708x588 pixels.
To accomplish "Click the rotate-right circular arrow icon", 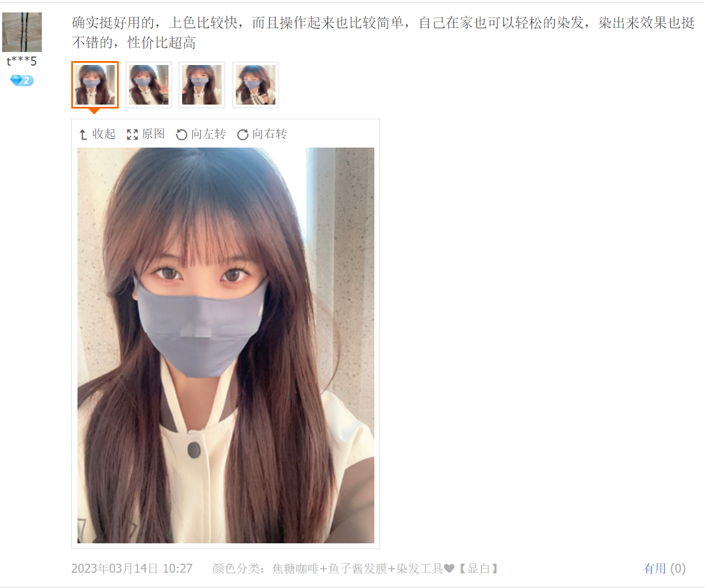I will (243, 135).
